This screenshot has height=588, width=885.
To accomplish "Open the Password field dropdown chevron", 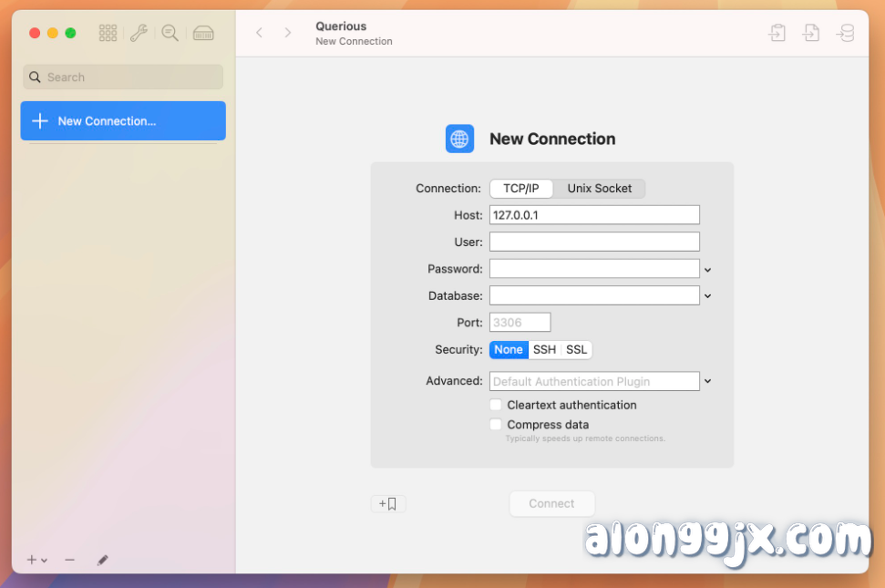I will [x=708, y=269].
